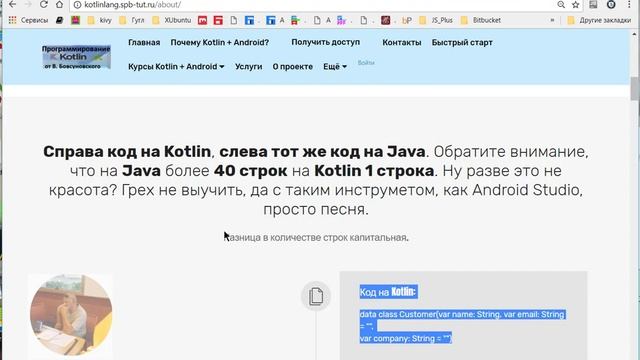
Task: Click the 'Код на Kotlin:' heading text
Action: click(388, 292)
